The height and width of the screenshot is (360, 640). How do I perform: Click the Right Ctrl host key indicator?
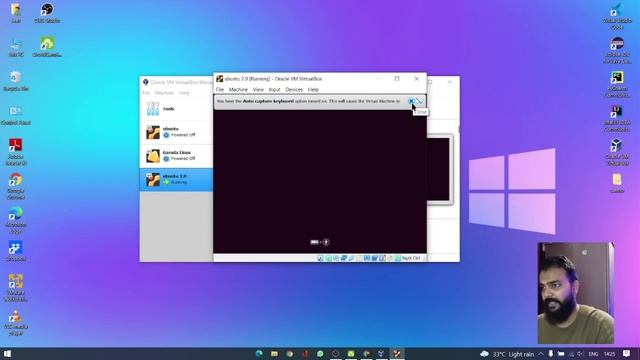pyautogui.click(x=411, y=258)
